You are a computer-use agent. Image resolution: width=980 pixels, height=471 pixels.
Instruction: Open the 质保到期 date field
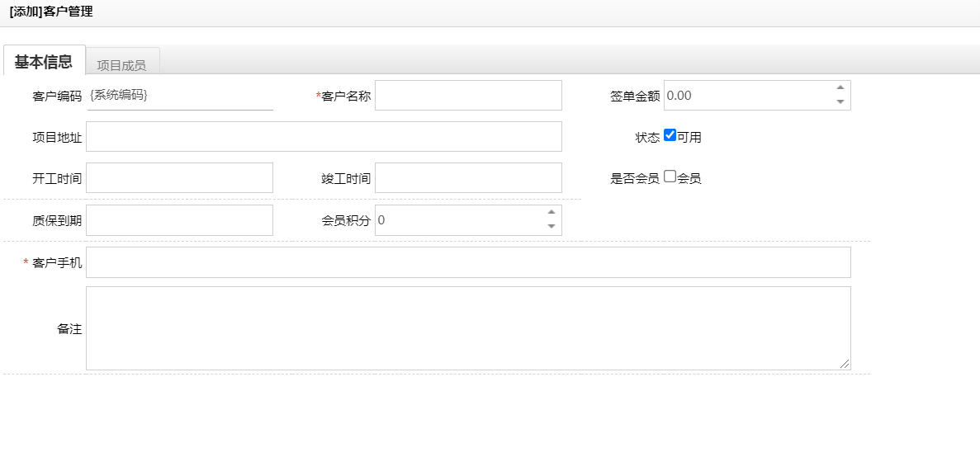tap(179, 220)
